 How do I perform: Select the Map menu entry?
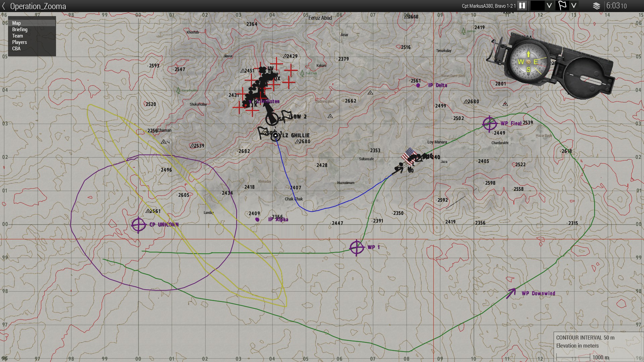click(x=16, y=23)
